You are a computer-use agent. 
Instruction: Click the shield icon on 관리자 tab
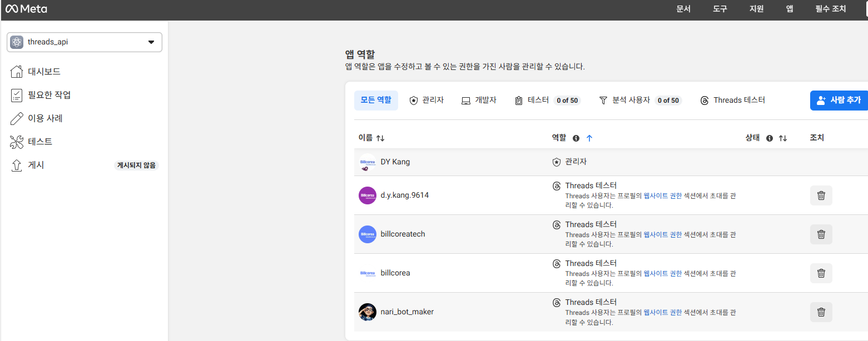[413, 101]
